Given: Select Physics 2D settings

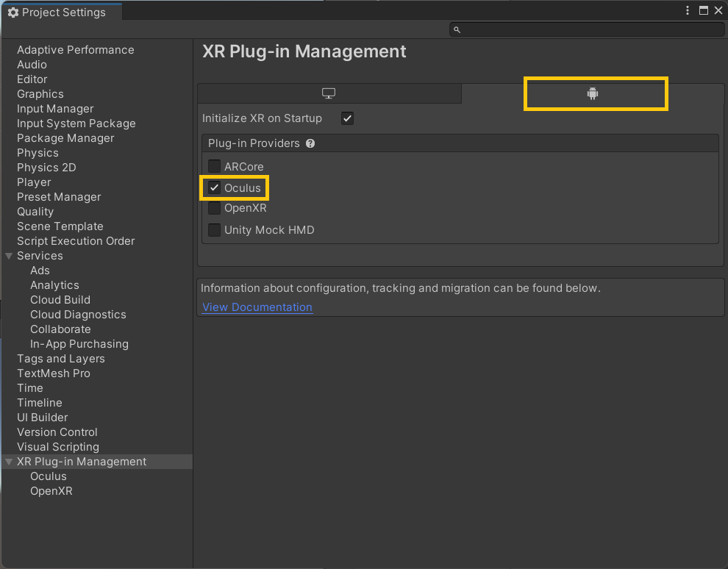Looking at the screenshot, I should point(46,168).
